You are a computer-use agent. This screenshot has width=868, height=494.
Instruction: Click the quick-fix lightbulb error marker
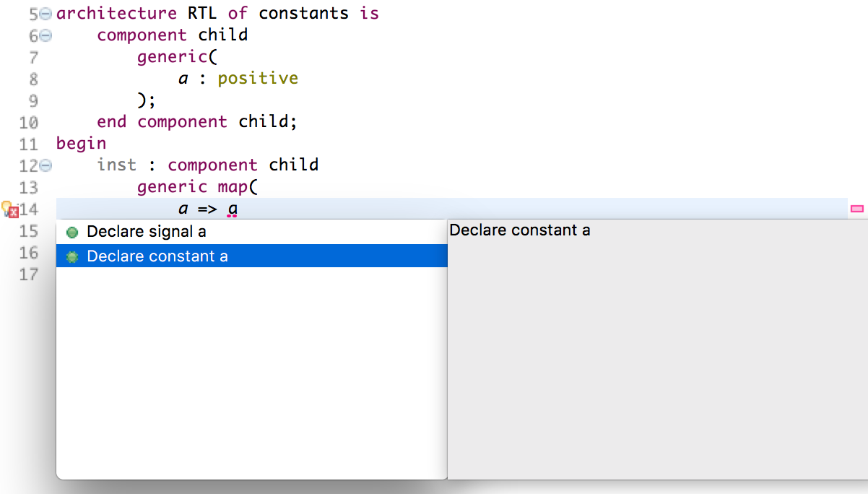(9, 209)
